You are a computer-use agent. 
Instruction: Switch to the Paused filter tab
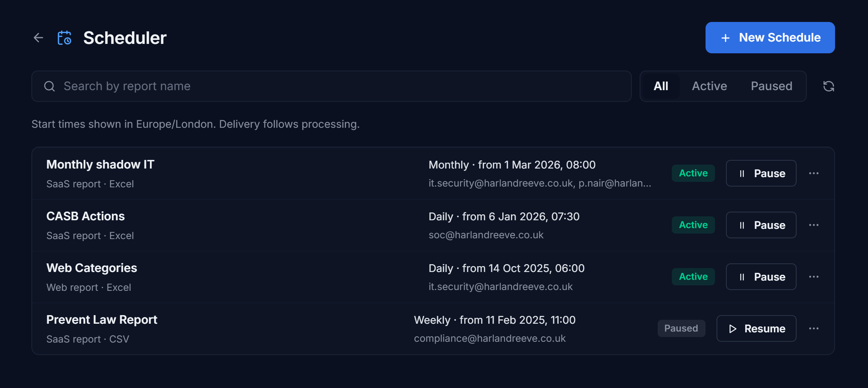pyautogui.click(x=771, y=86)
